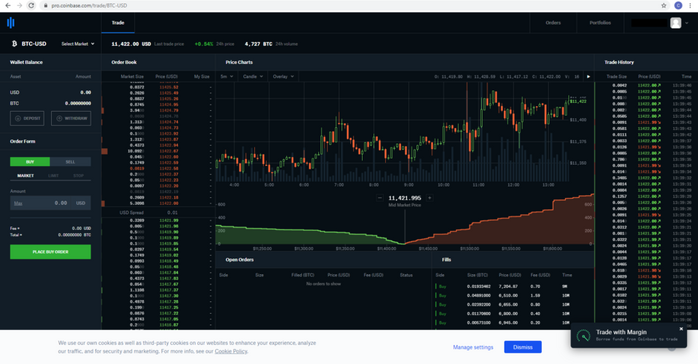Open the Select Market dropdown

(78, 44)
